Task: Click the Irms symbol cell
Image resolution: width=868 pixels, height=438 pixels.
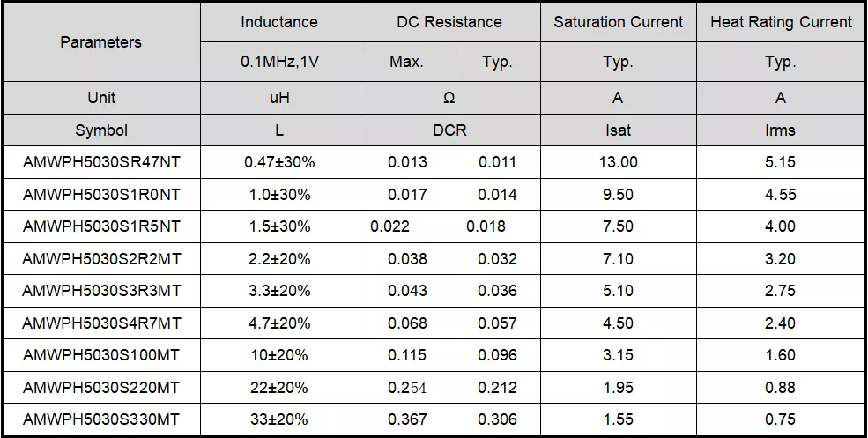Action: (781, 130)
